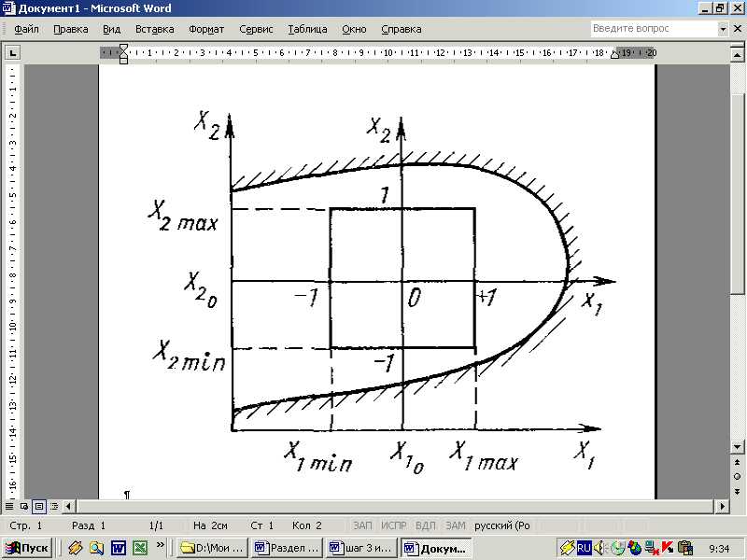The image size is (747, 560).
Task: Go to next page with double-down arrow
Action: [737, 492]
